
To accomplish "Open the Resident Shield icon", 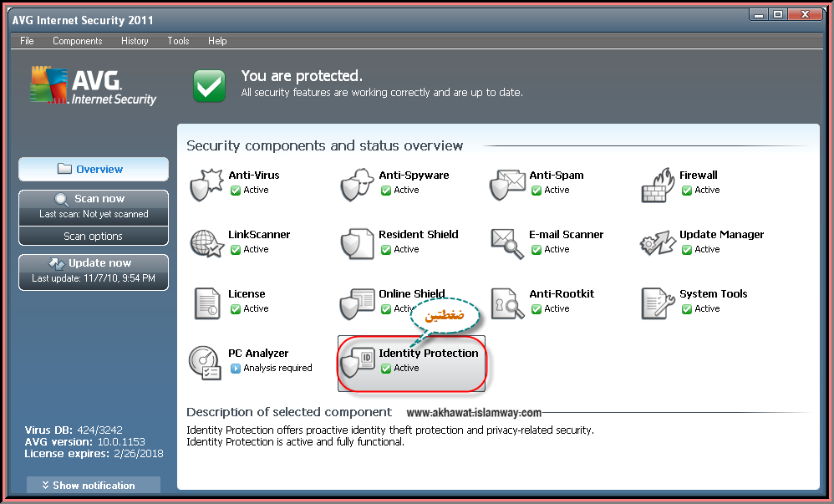I will coord(357,244).
